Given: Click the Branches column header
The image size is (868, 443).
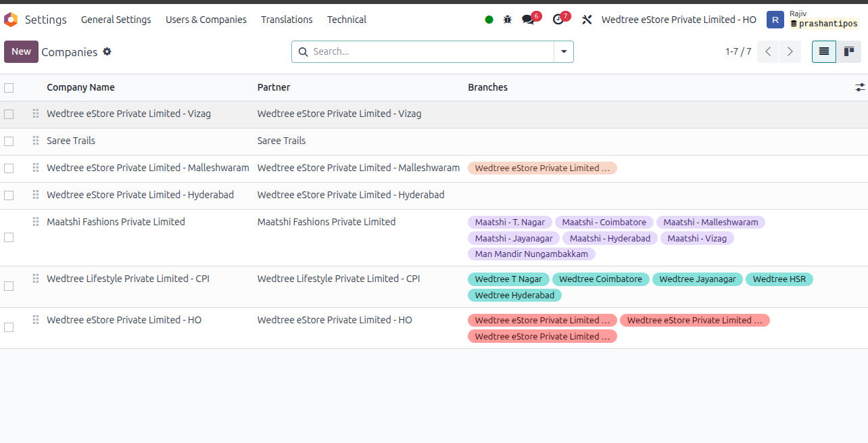Looking at the screenshot, I should [488, 87].
